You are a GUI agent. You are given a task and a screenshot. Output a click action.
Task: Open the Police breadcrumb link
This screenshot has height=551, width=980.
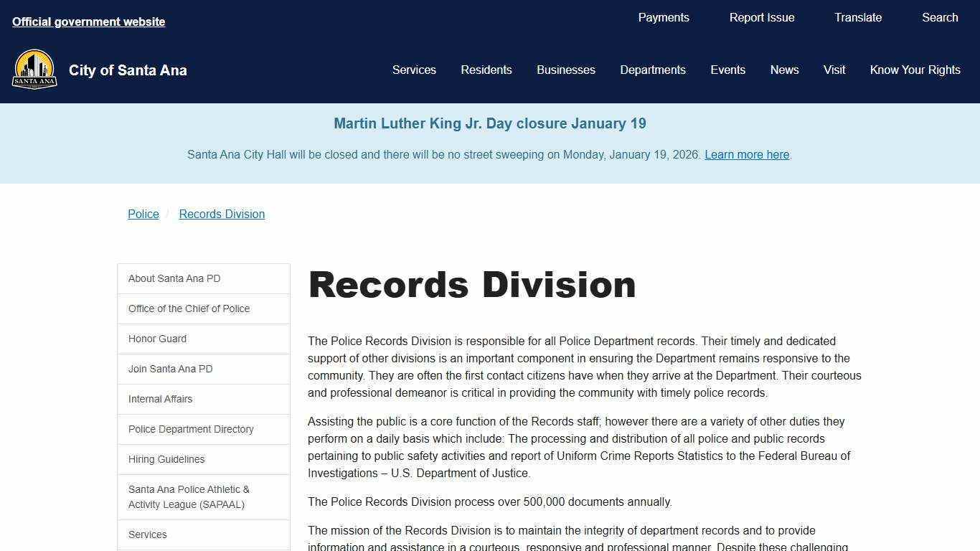(x=143, y=214)
